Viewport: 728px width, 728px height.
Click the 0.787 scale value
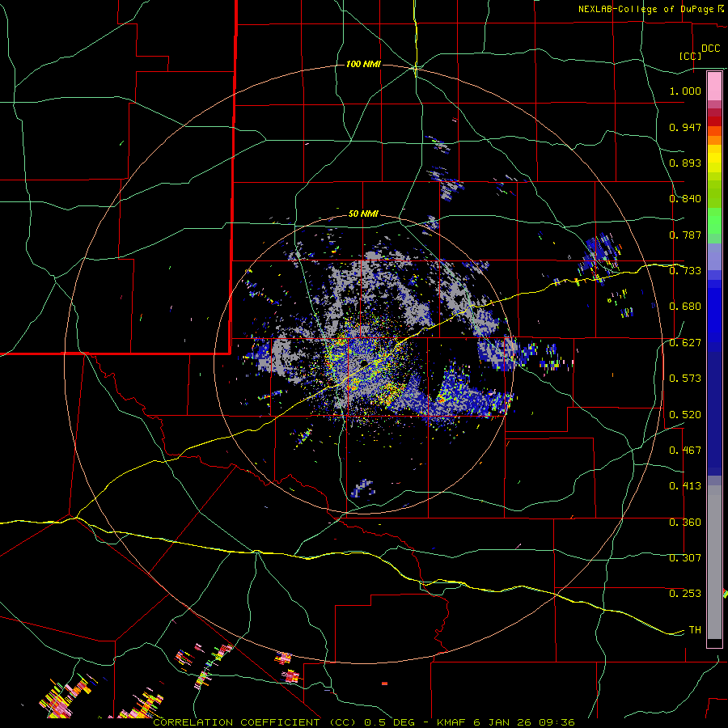click(685, 235)
